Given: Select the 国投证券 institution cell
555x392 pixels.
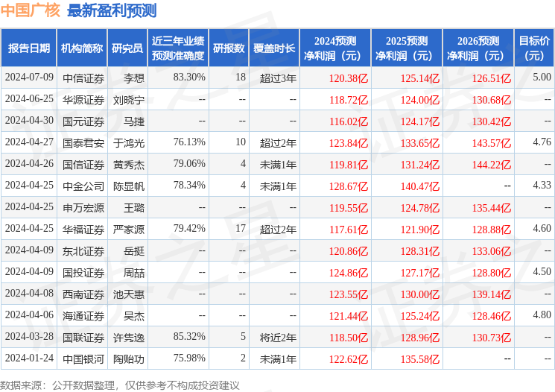Looking at the screenshot, I should (x=83, y=273).
